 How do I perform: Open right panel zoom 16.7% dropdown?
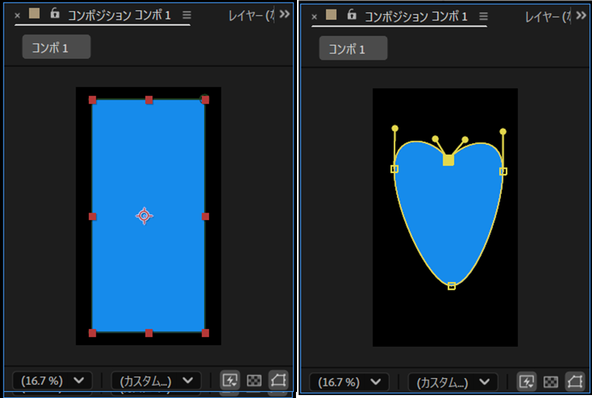pyautogui.click(x=349, y=382)
